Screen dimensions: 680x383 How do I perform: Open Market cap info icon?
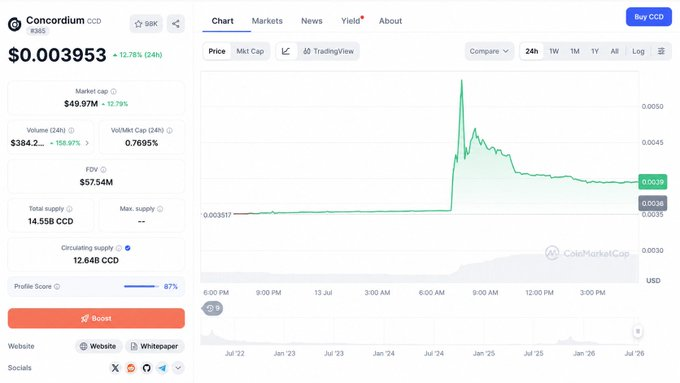click(114, 92)
